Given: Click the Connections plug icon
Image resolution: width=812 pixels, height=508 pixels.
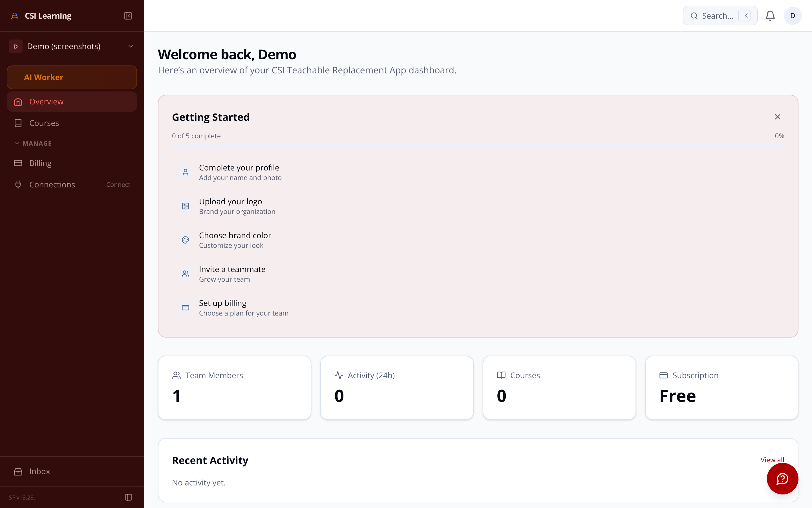Looking at the screenshot, I should click(18, 185).
